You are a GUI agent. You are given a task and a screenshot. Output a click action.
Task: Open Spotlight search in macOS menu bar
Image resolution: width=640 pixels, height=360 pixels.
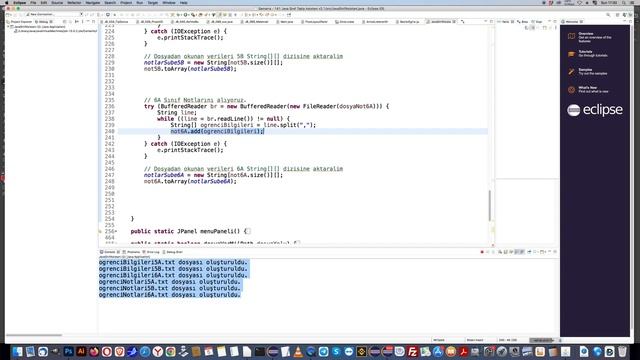pos(624,3)
